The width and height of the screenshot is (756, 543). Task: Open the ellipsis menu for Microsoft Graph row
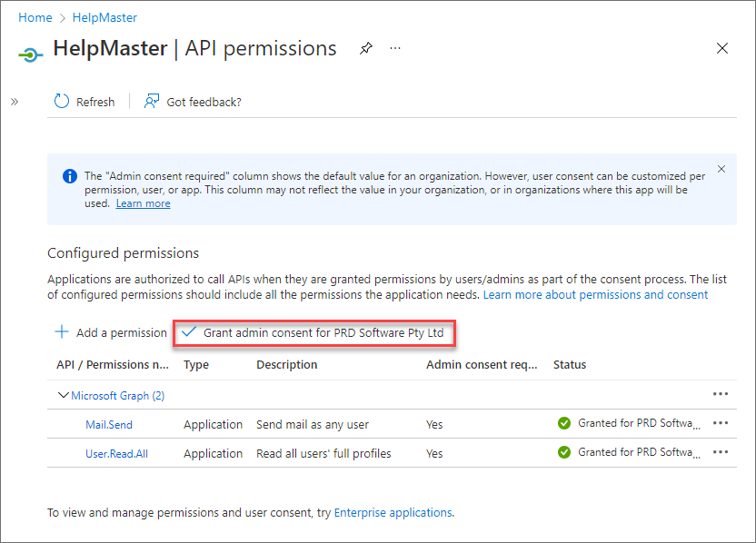pyautogui.click(x=721, y=394)
